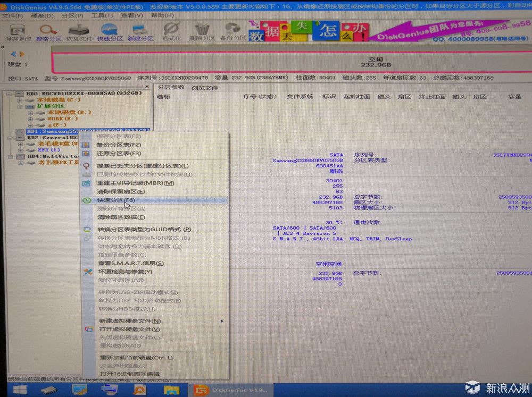Screen dimensions: 532x397
Task: Click the icon beside 重建主引导记录(MBR)
Action: coord(87,183)
